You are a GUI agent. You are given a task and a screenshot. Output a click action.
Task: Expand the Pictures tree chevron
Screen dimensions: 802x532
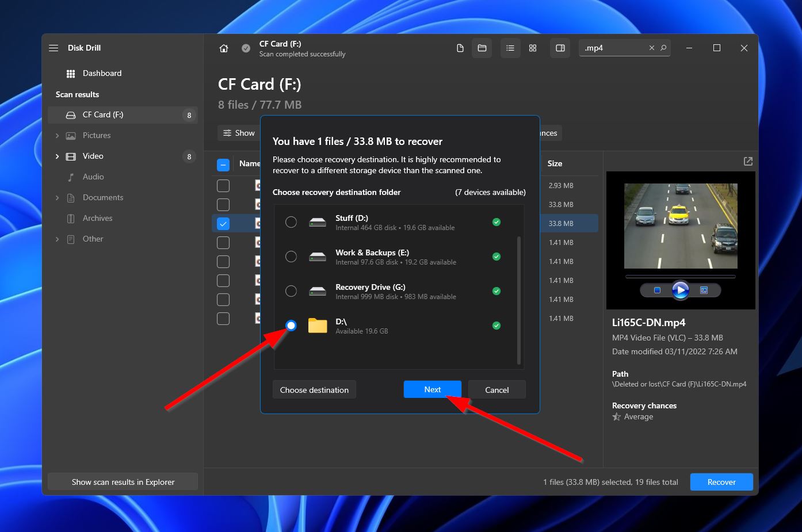(x=57, y=136)
